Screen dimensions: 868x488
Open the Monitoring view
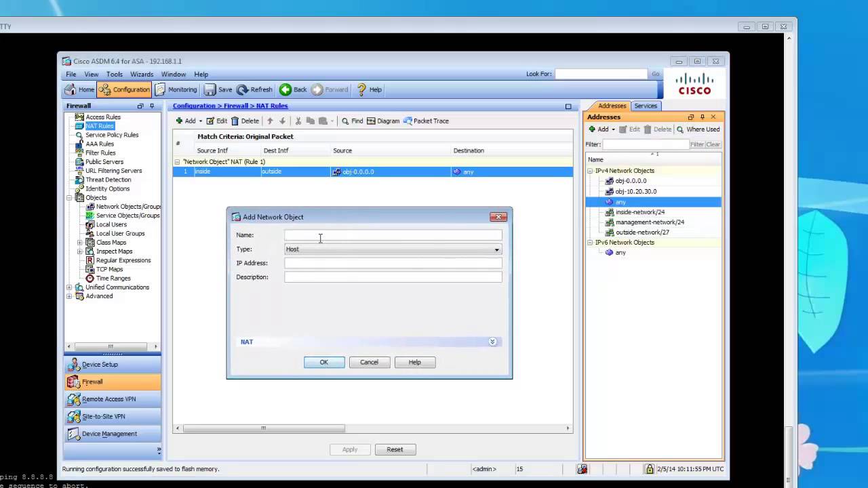(176, 89)
